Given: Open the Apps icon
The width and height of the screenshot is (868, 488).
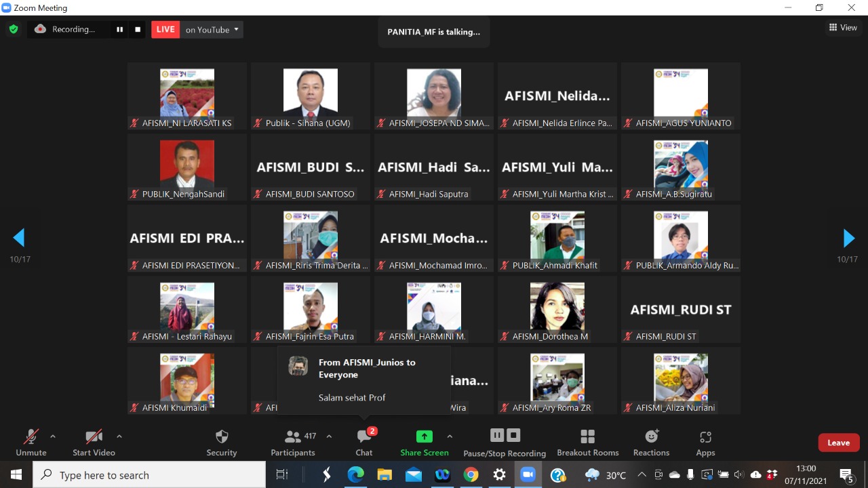Looking at the screenshot, I should tap(705, 437).
